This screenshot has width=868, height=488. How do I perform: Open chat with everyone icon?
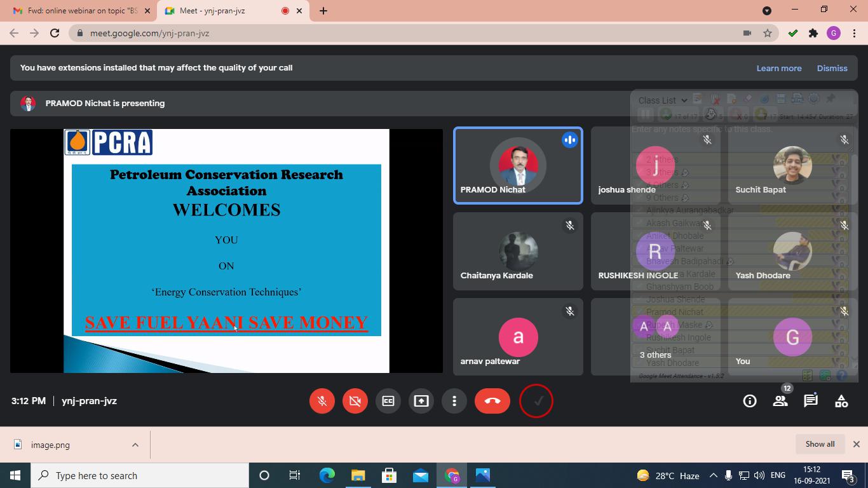pyautogui.click(x=811, y=401)
